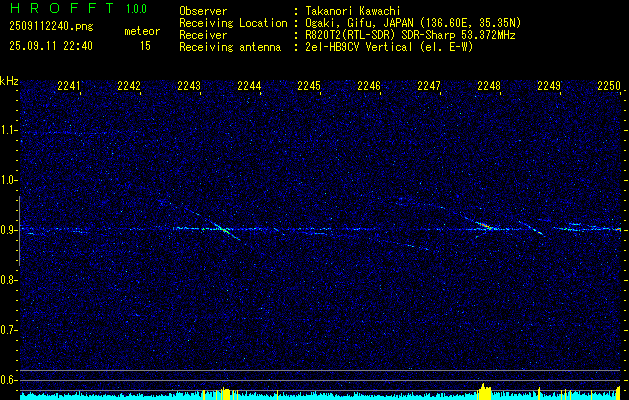This screenshot has height=400, width=629.
Task: Click the 2241 time marker
Action: point(69,87)
